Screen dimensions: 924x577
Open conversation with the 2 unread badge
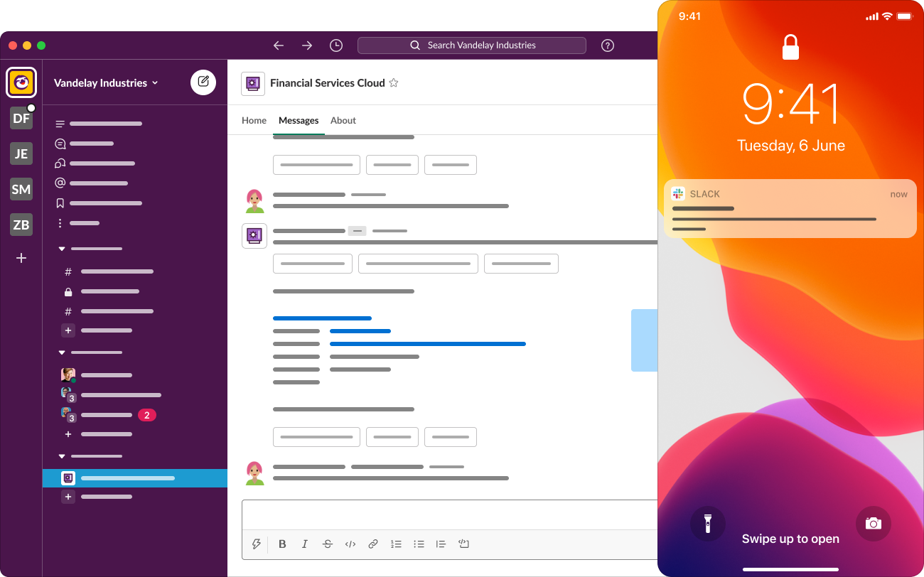(108, 415)
